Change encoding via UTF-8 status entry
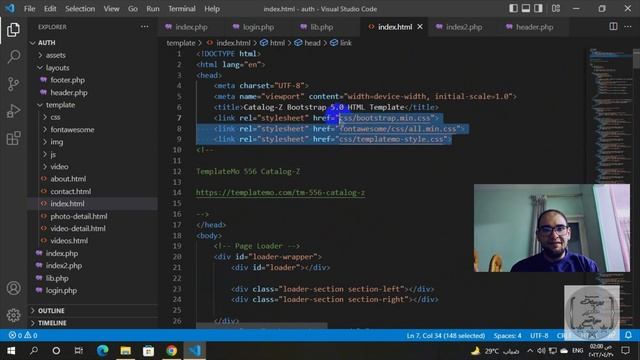The image size is (640, 360). [x=539, y=336]
